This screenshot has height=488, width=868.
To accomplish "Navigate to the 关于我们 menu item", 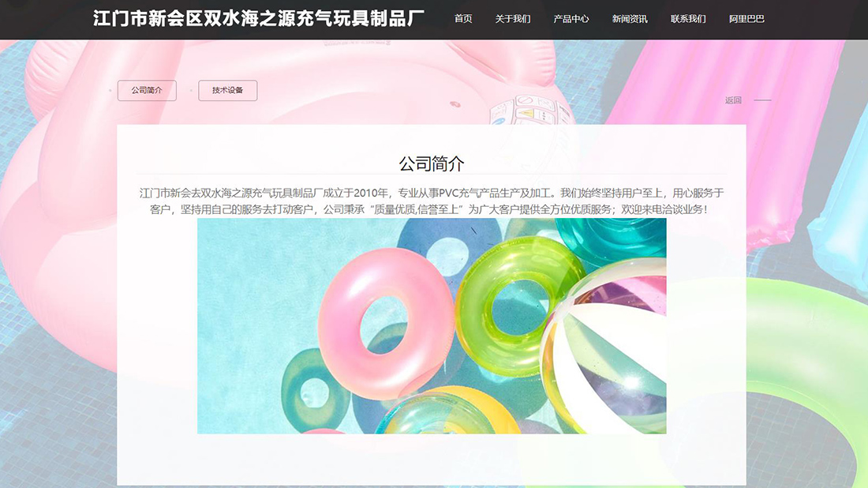I will [512, 18].
